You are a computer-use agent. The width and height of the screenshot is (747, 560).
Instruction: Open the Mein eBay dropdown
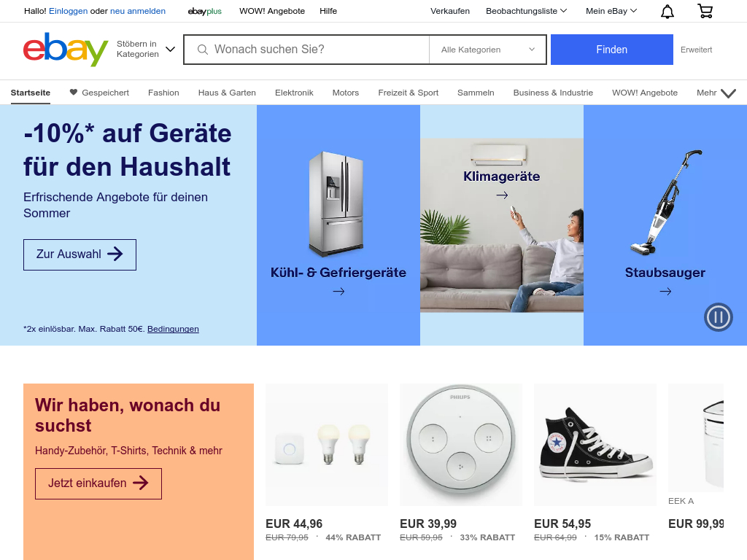[611, 11]
